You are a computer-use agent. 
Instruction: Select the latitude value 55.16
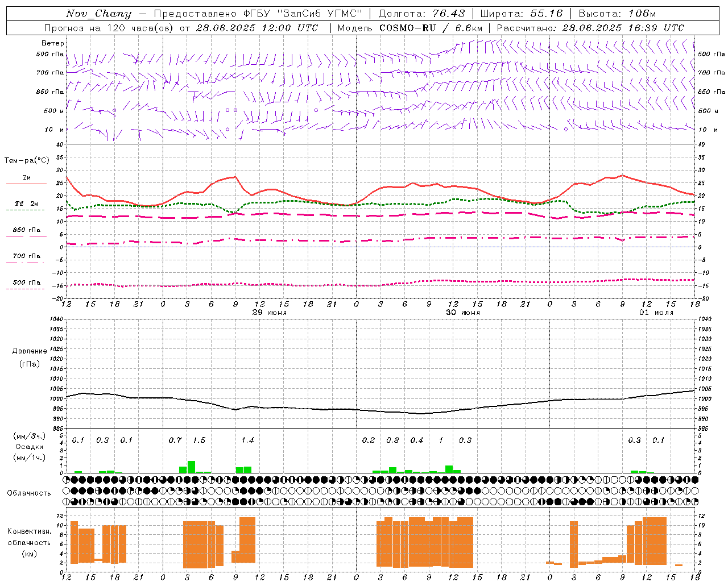[546, 14]
